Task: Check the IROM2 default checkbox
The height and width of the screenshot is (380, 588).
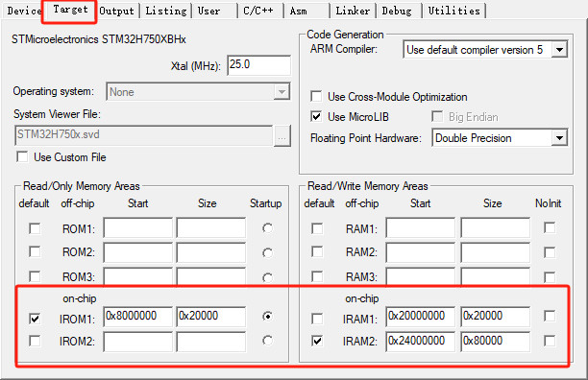Action: click(35, 341)
